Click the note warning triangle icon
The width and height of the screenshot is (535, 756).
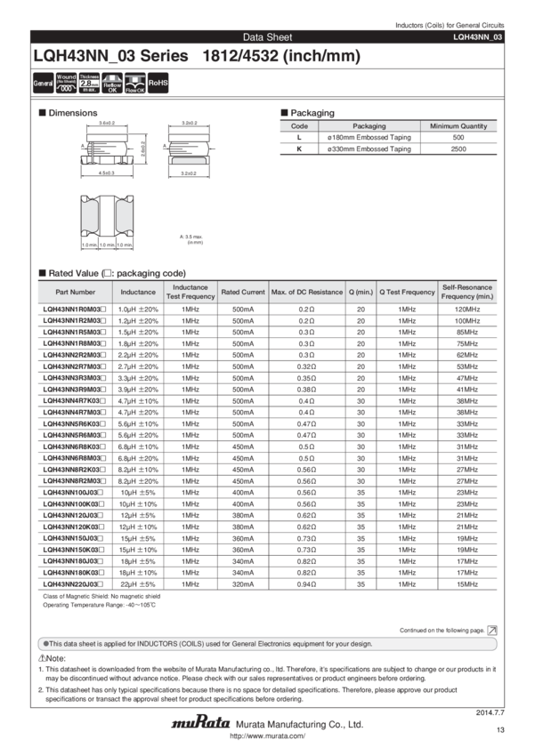[x=42, y=658]
